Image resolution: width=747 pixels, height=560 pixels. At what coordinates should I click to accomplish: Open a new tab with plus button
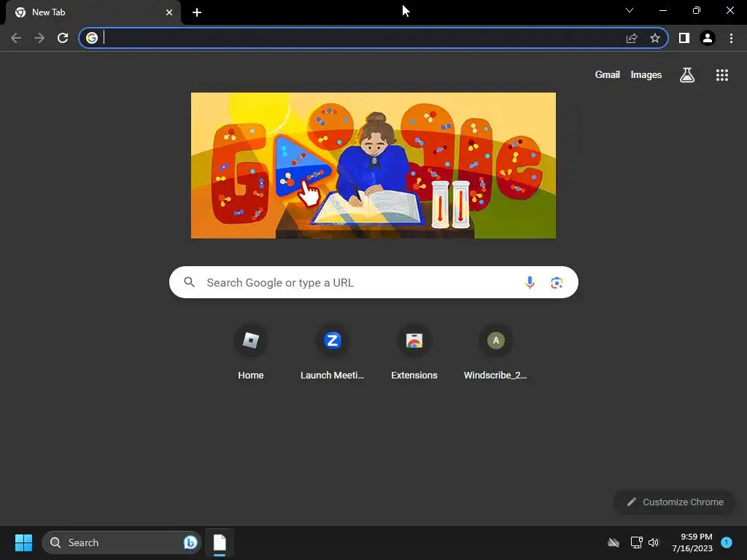(197, 12)
